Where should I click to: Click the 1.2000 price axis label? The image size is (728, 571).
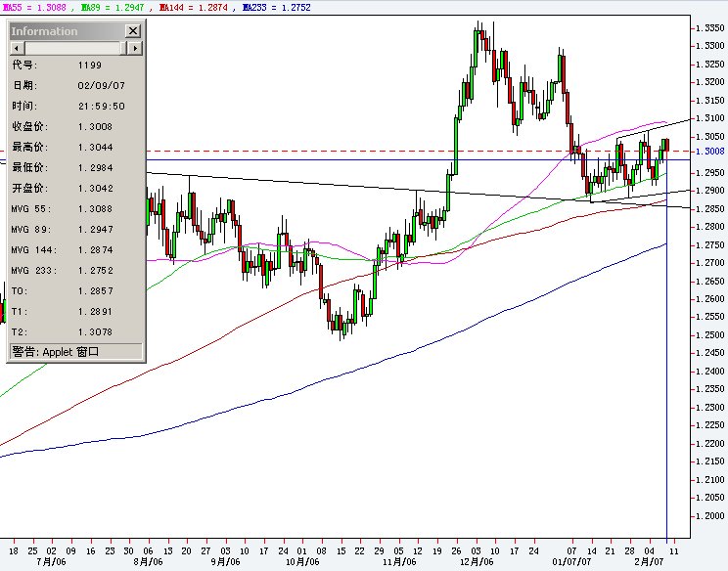(709, 516)
